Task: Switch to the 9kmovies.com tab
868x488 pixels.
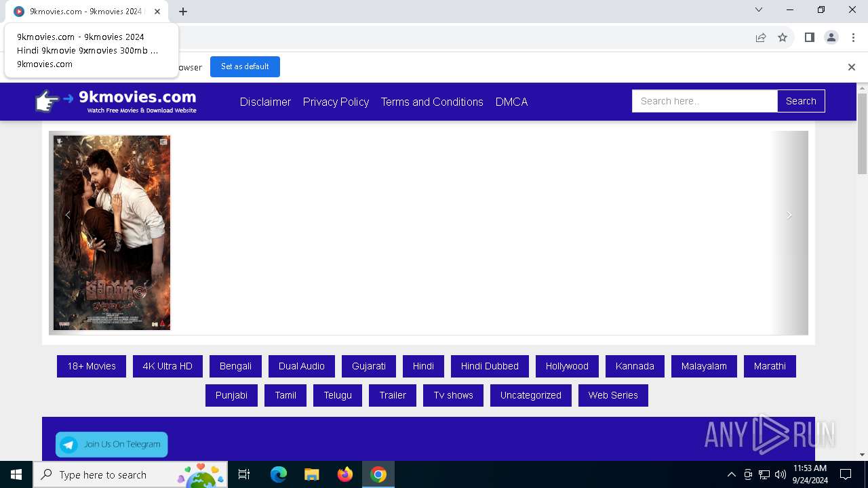Action: tap(86, 12)
